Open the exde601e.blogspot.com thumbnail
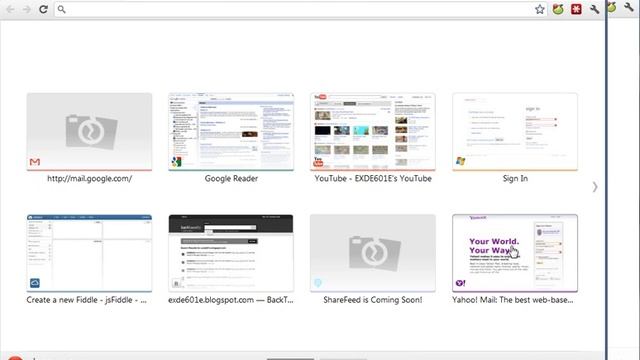The image size is (640, 360). tap(231, 253)
